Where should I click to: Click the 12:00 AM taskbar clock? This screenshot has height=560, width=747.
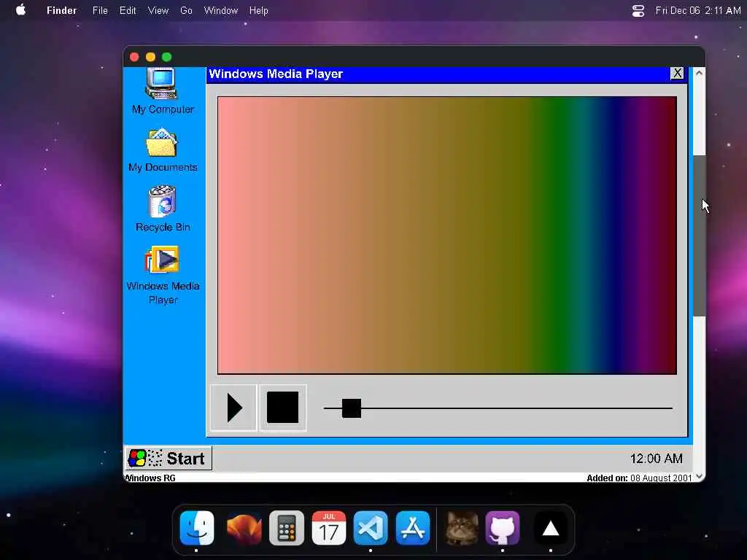click(x=656, y=459)
